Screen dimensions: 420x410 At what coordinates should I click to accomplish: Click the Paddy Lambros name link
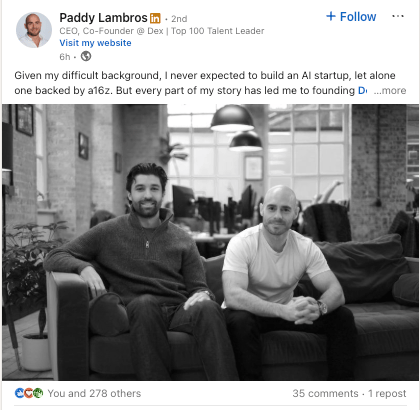[x=103, y=18]
